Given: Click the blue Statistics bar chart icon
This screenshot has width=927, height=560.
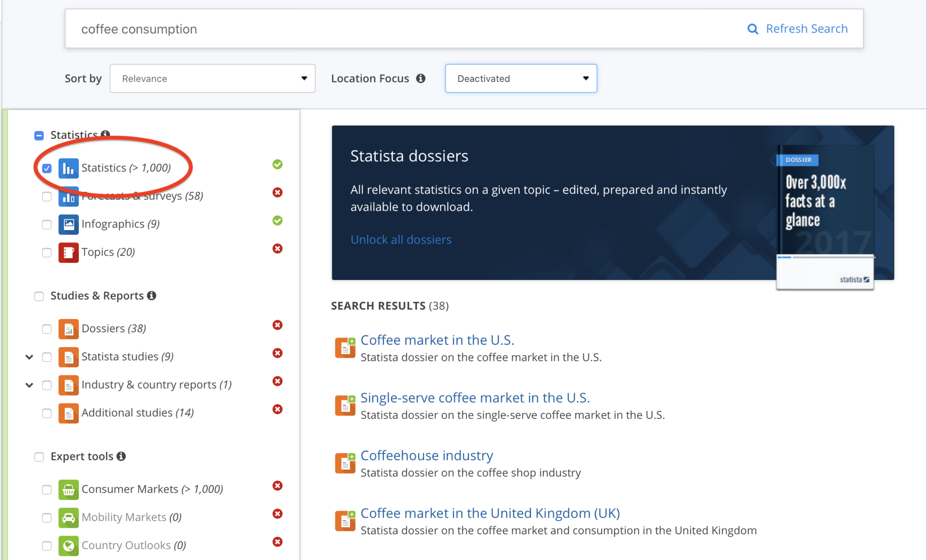Looking at the screenshot, I should point(68,169).
